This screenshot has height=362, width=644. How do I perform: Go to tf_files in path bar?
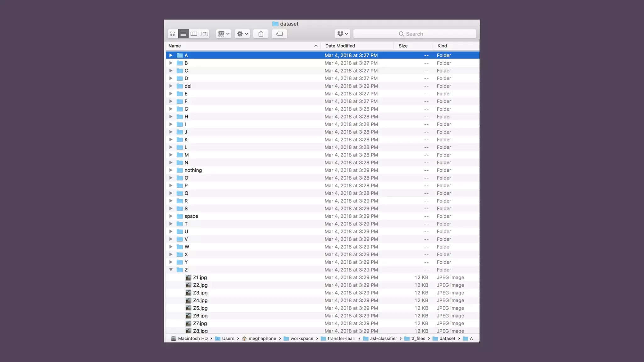(418, 338)
